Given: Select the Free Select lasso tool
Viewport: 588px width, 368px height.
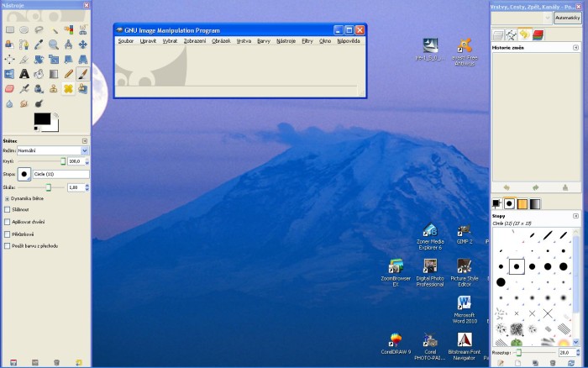Looking at the screenshot, I should 39,29.
